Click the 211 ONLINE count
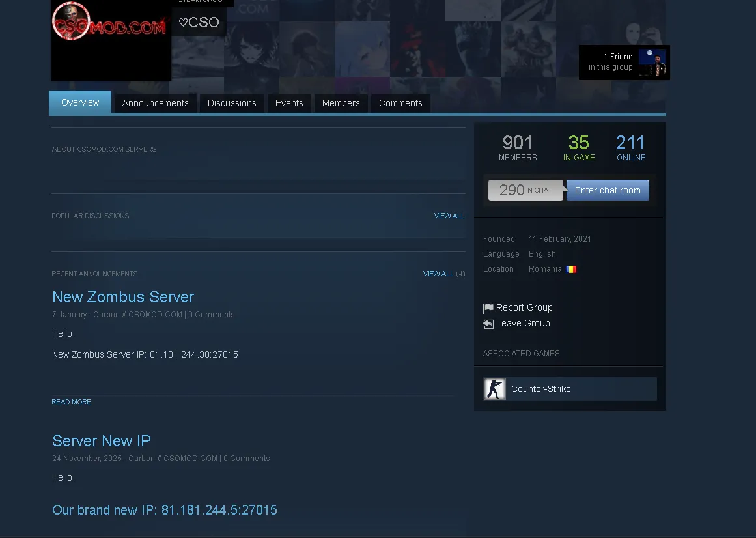 click(630, 147)
